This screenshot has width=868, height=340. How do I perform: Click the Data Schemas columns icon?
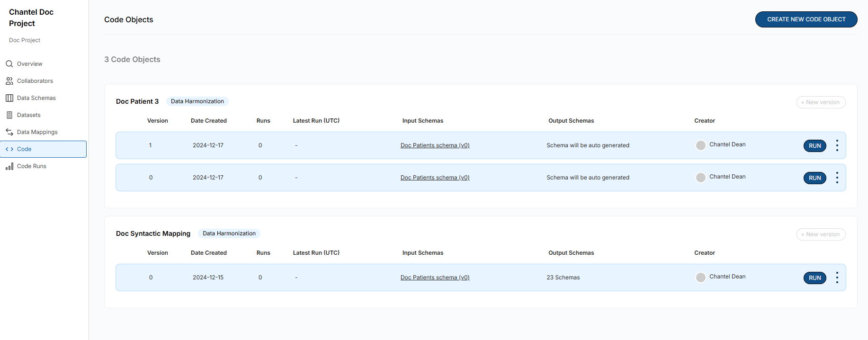9,98
